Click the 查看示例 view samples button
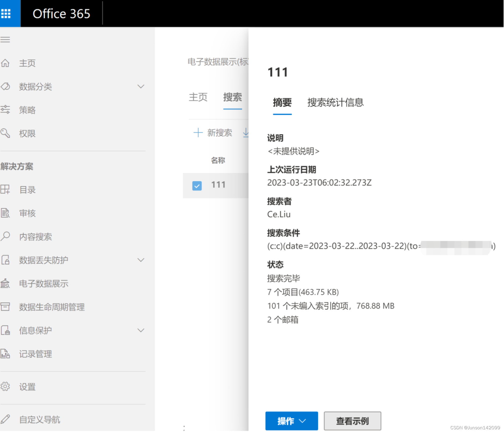Screen dimensions: 504x432 (x=352, y=421)
